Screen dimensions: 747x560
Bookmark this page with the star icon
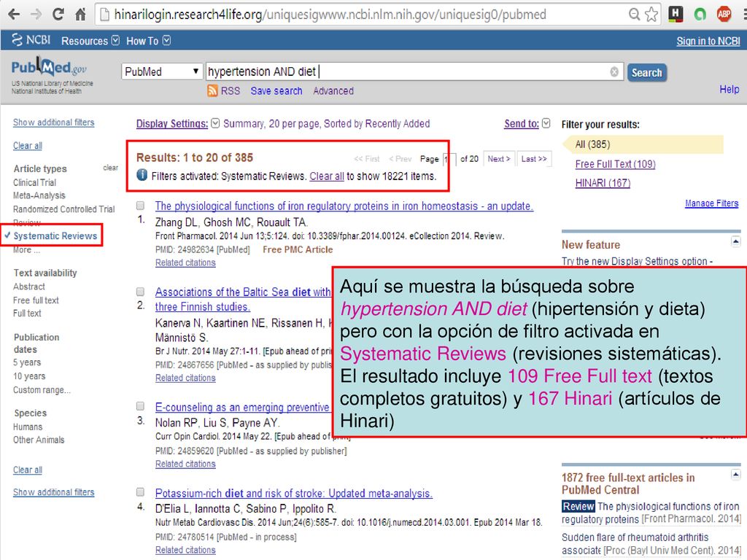click(x=651, y=15)
